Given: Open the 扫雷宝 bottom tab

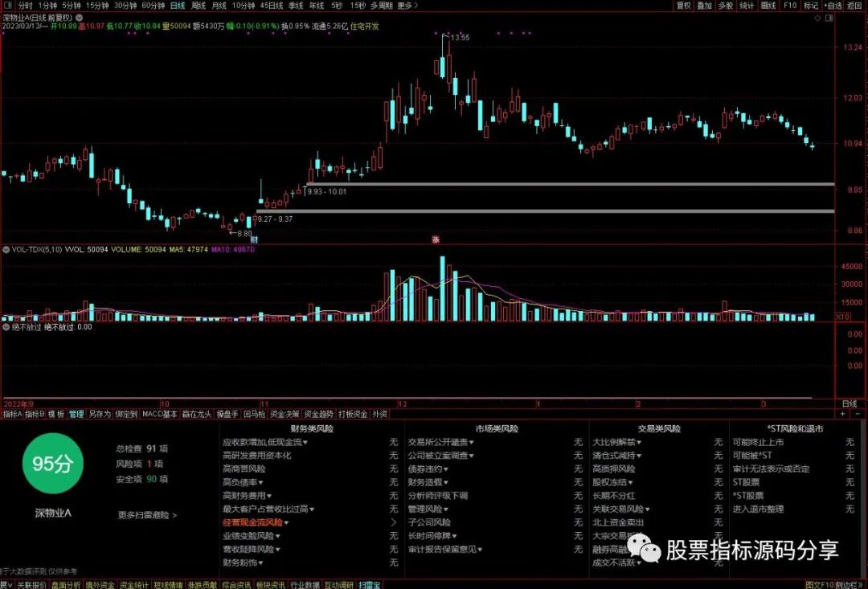Looking at the screenshot, I should pyautogui.click(x=369, y=584).
